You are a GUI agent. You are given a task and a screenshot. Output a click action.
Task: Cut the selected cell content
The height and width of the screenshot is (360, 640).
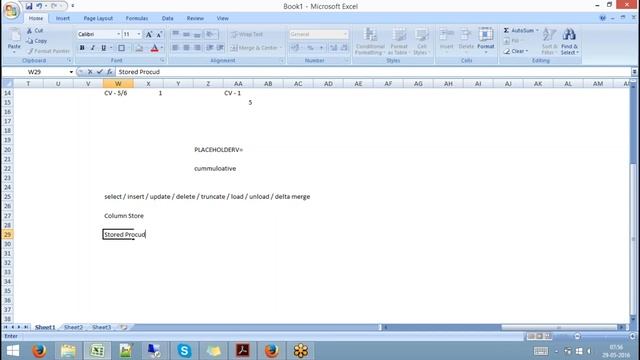coord(35,31)
